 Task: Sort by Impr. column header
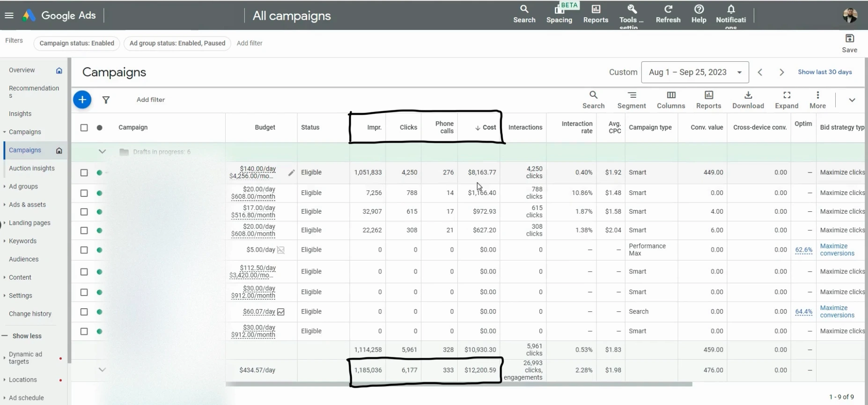[374, 128]
